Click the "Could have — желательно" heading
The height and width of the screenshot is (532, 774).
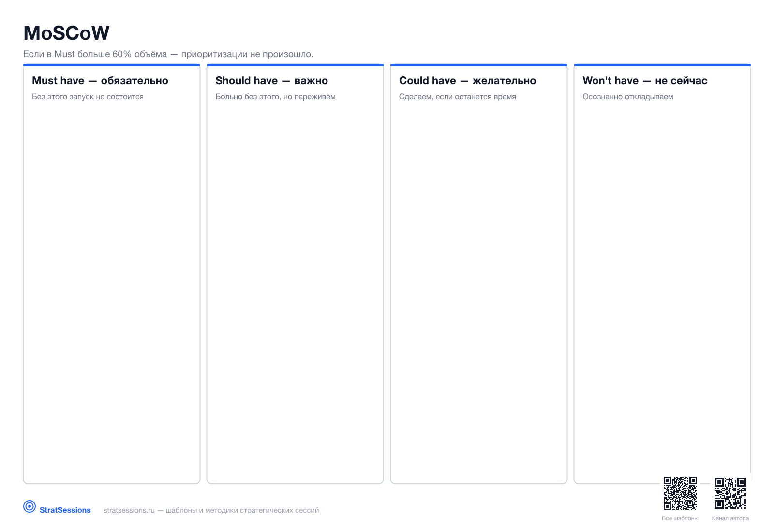click(467, 81)
